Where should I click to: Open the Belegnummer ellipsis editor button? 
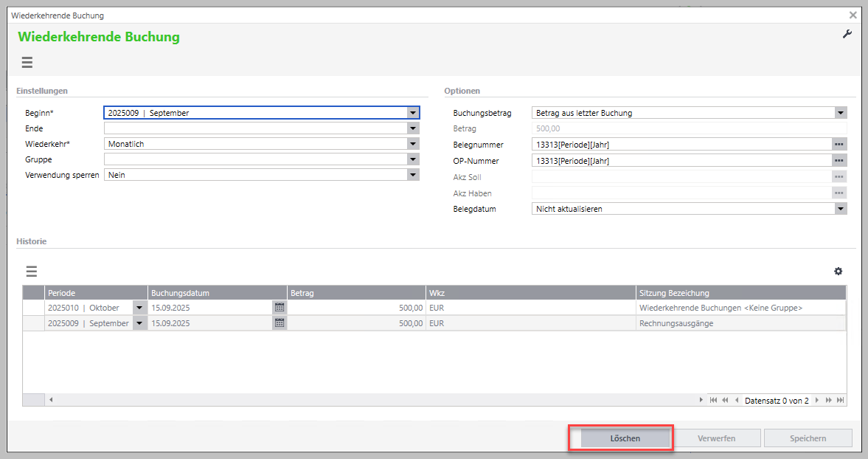point(839,145)
